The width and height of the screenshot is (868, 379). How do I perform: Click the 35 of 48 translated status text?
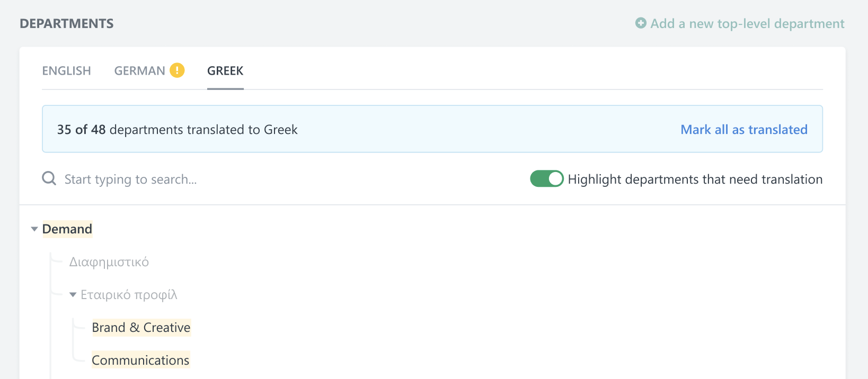[x=177, y=130]
